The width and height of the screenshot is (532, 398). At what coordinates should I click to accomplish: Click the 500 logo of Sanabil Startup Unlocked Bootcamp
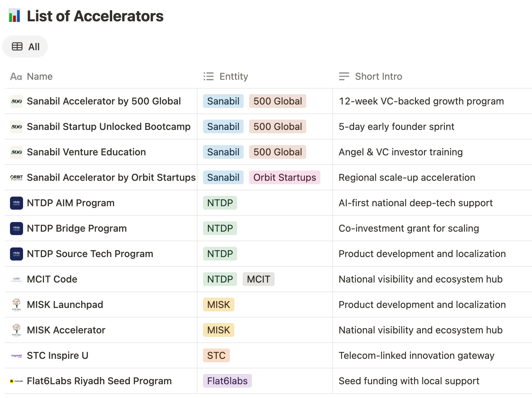[17, 127]
